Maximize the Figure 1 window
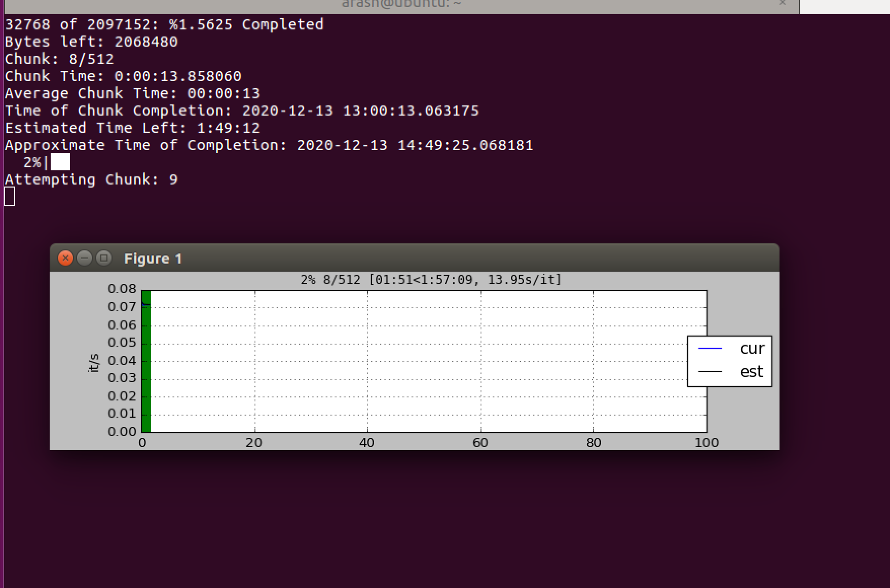The width and height of the screenshot is (890, 588). tap(103, 258)
